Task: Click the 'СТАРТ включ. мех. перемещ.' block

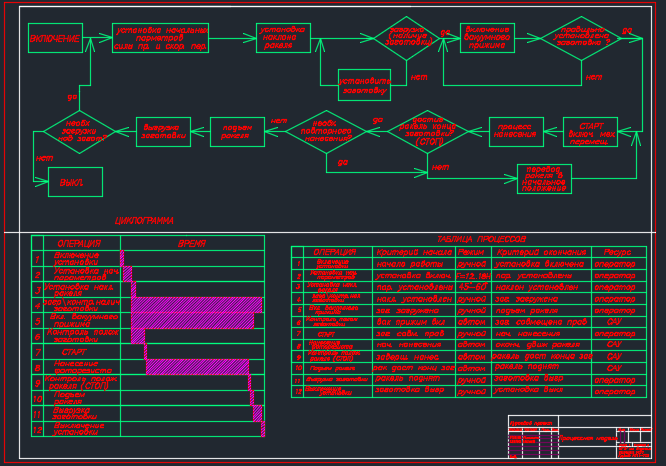Action: (590, 132)
